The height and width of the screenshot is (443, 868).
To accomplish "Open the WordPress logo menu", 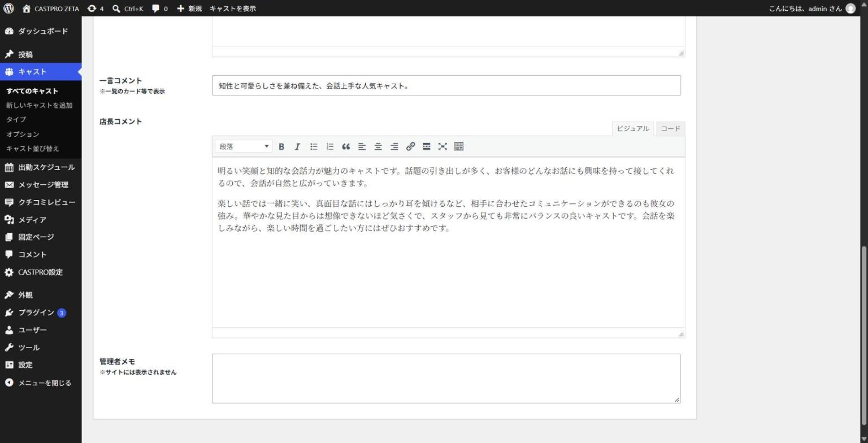I will click(8, 8).
